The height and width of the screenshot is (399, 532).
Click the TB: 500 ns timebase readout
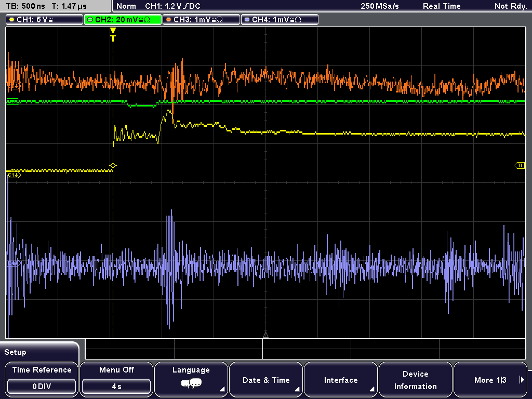(25, 6)
